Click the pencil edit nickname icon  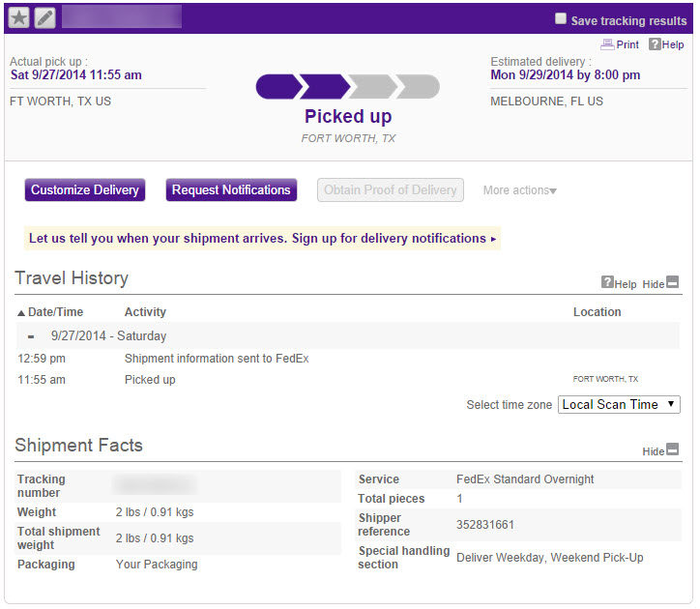[45, 17]
